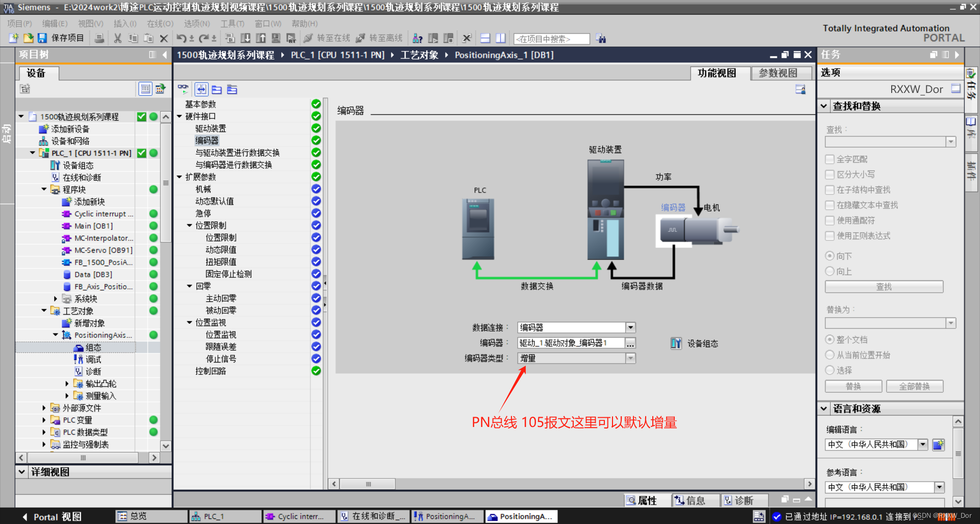Image resolution: width=980 pixels, height=524 pixels.
Task: Click the Print icon in toolbar
Action: (x=100, y=38)
